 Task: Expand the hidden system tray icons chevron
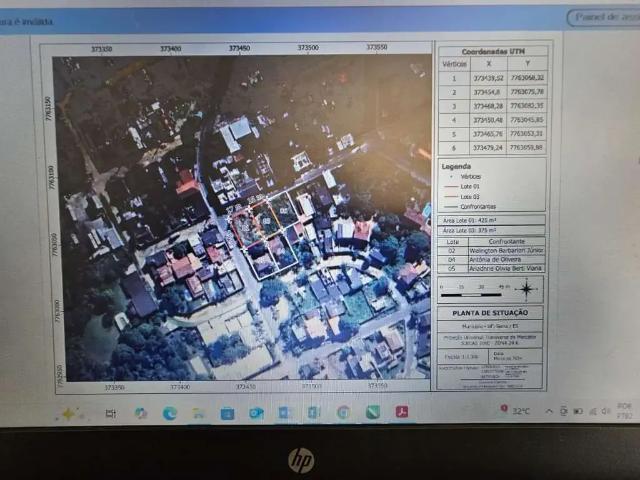click(549, 411)
